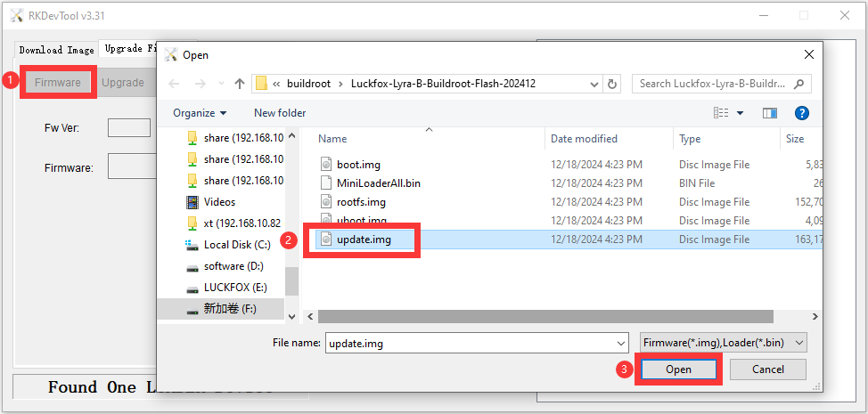Switch to the Download Image tab
Image resolution: width=868 pixels, height=414 pixels.
point(56,50)
